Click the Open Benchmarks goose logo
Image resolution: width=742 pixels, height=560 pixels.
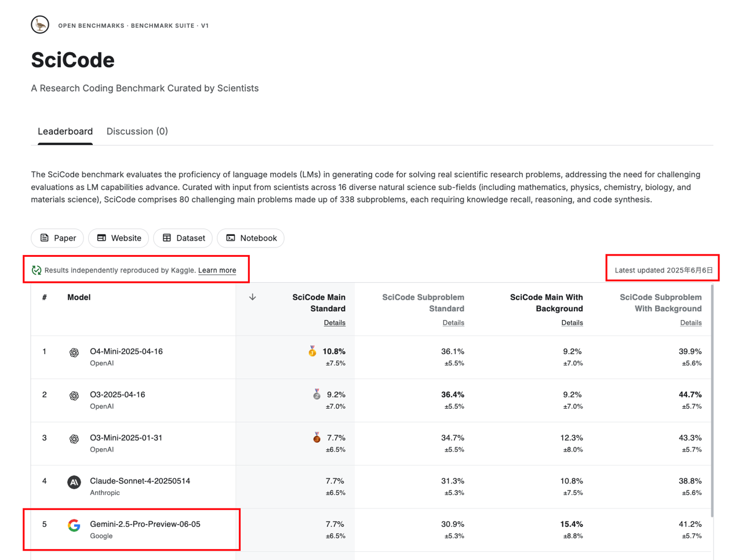40,25
